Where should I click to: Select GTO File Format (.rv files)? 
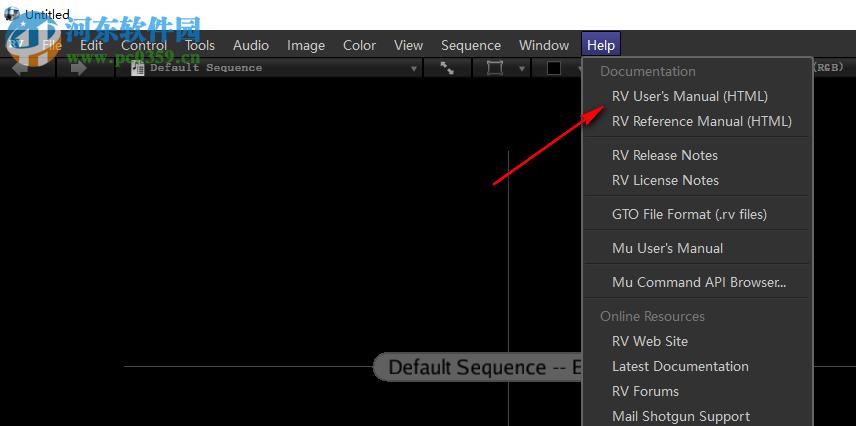[689, 214]
